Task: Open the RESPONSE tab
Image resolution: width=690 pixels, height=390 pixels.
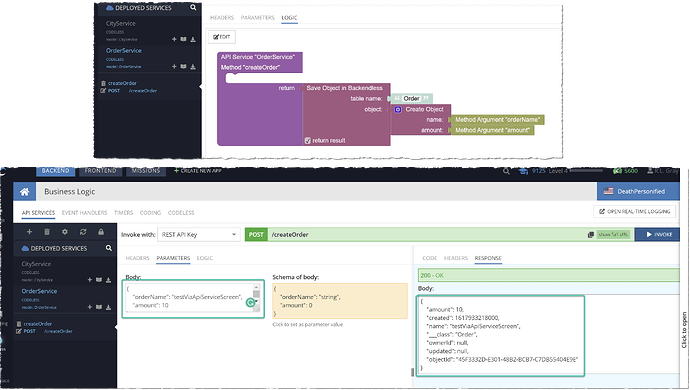Action: [488, 258]
